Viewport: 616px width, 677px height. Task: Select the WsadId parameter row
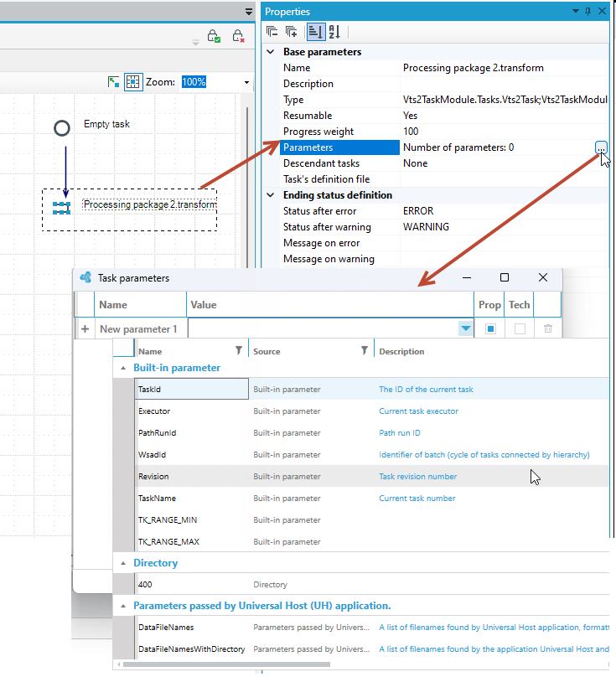pos(372,455)
